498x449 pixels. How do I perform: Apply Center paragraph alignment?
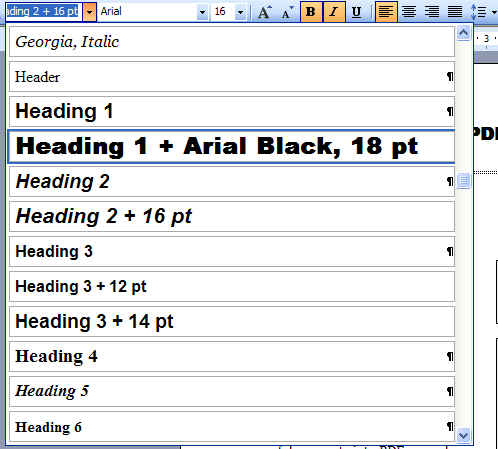coord(409,12)
